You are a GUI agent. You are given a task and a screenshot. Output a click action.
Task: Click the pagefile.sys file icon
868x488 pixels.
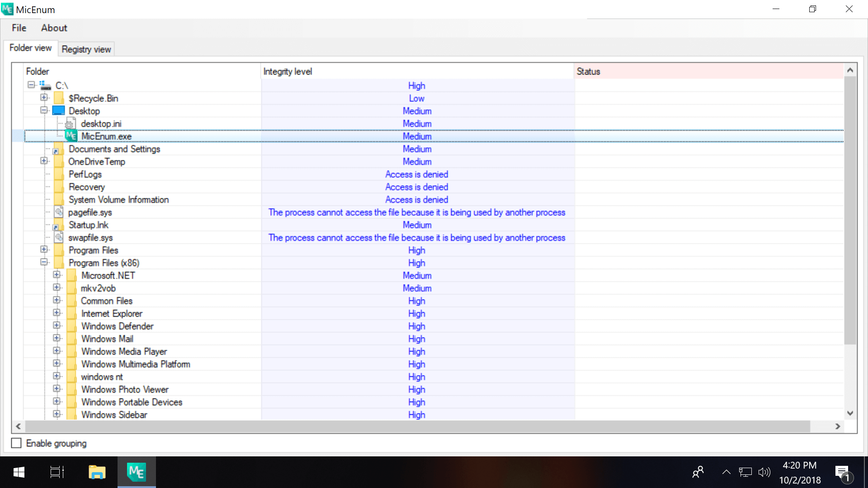(x=59, y=212)
